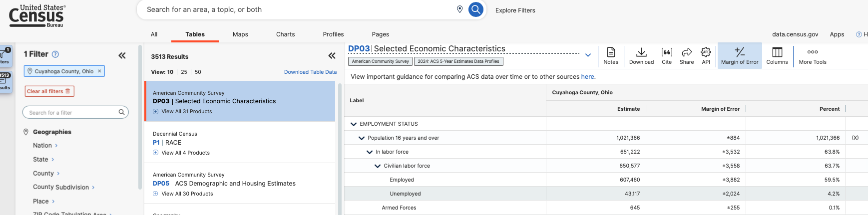Click Explore Filters link
Viewport: 868px width, 215px height.
pyautogui.click(x=515, y=10)
